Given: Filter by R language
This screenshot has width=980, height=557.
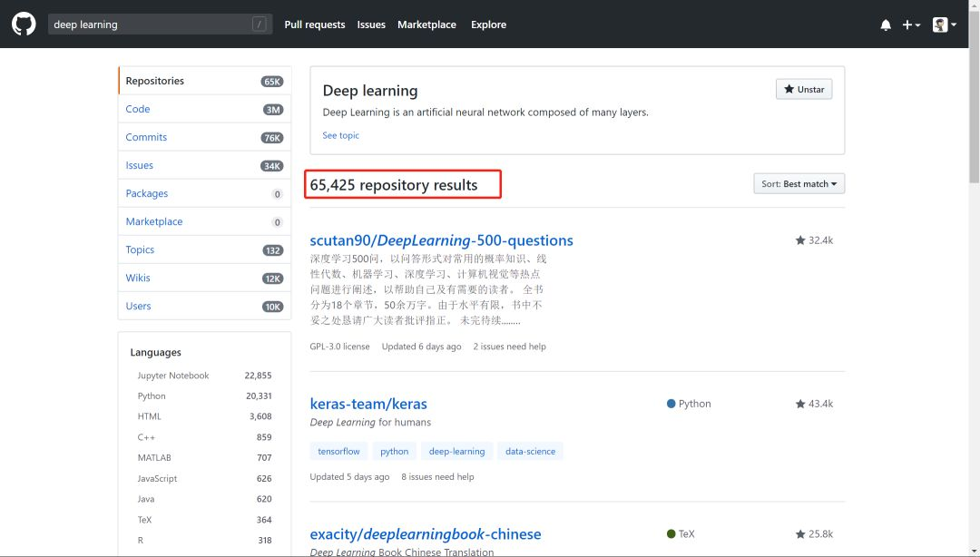Looking at the screenshot, I should 204,540.
